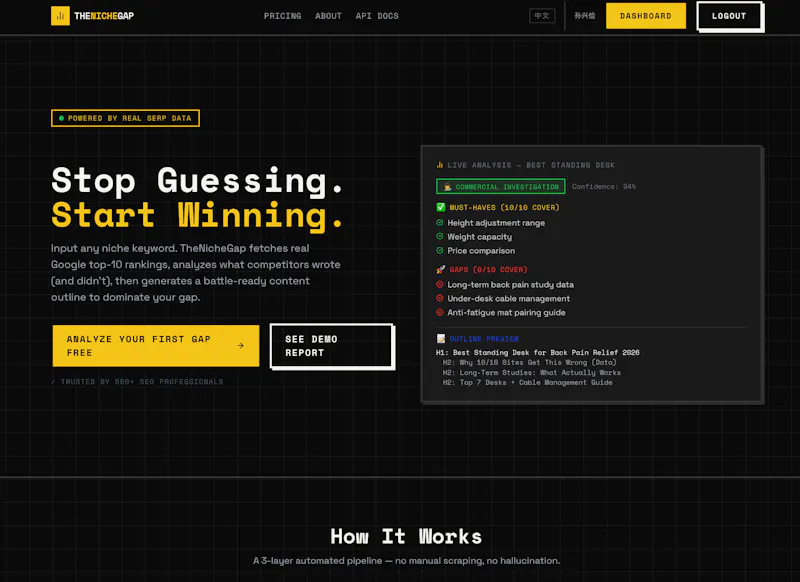Click icon inside Commercial Investigation badge
This screenshot has height=582, width=800.
[447, 187]
